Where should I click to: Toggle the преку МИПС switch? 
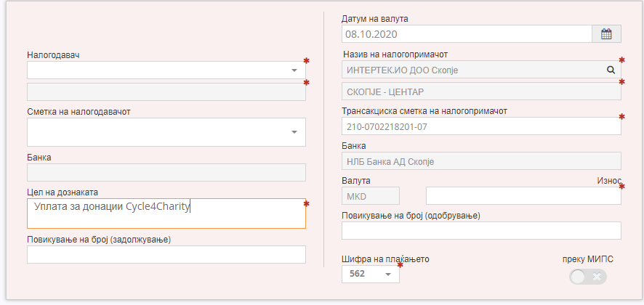pos(588,277)
